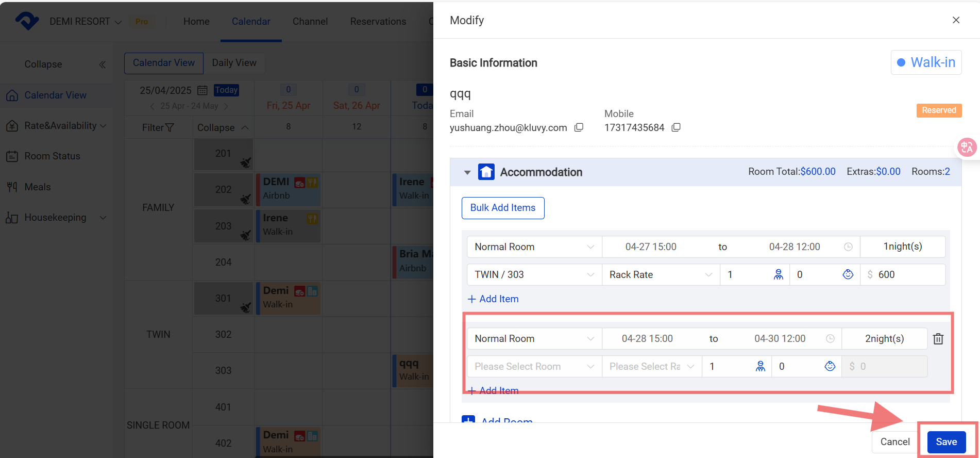Cancel the modification
The width and height of the screenshot is (980, 458).
895,441
